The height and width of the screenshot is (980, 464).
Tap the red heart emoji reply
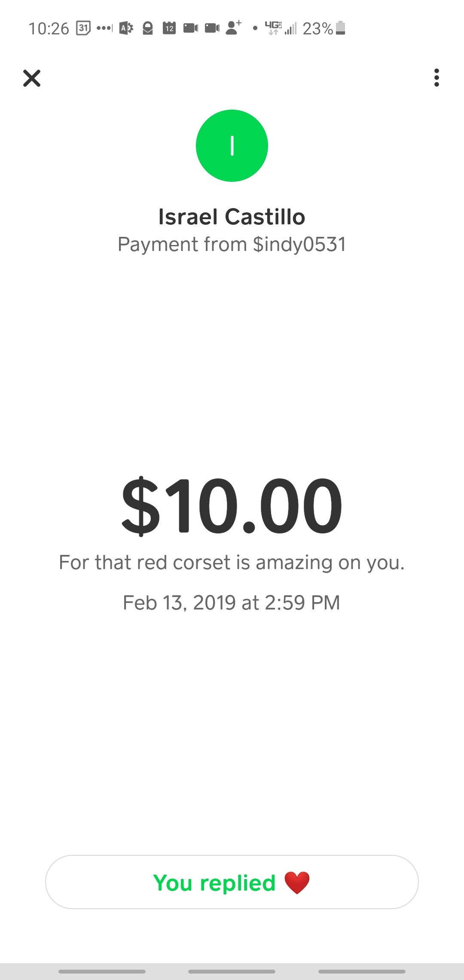click(297, 883)
